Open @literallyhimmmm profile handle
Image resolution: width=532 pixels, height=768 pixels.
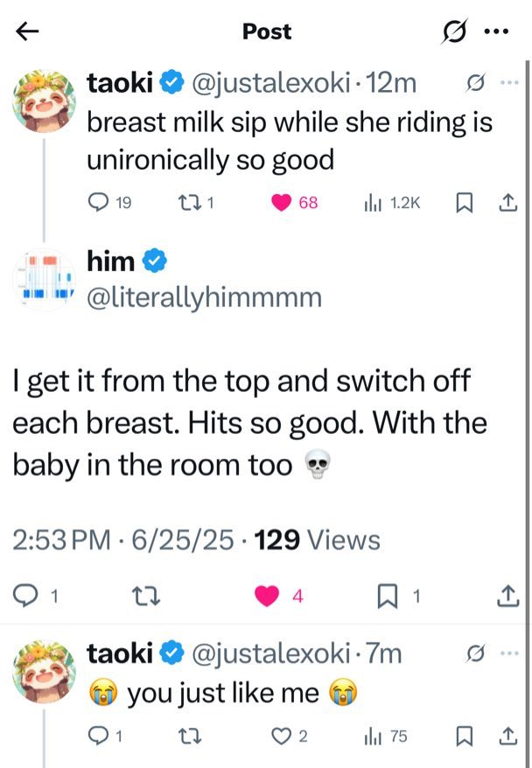tap(204, 297)
